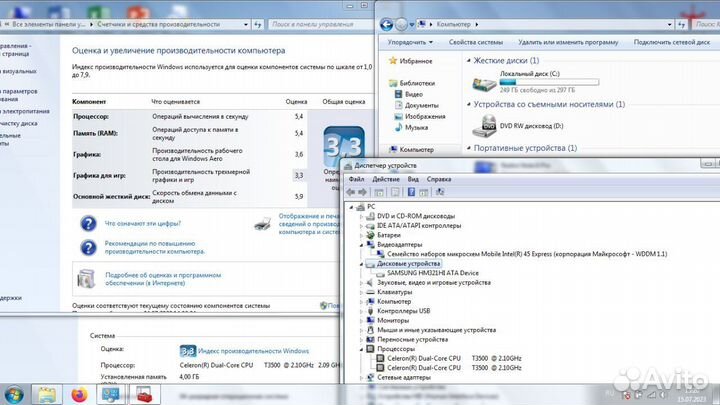Click the Мониторы category icon
This screenshot has width=720, height=405.
tap(371, 321)
